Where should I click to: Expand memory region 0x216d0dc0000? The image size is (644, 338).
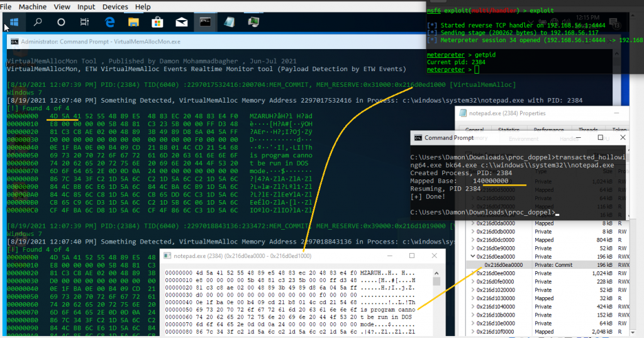tap(472, 240)
